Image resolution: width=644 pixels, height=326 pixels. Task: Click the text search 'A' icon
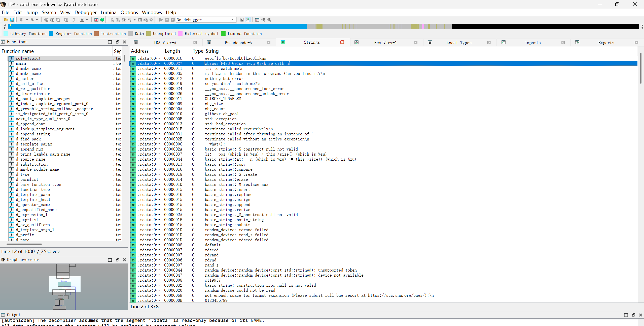(x=82, y=20)
